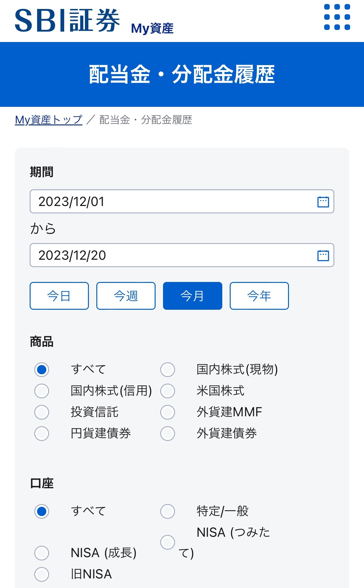Open the nine-dot grid menu
The width and height of the screenshot is (364, 588).
click(x=337, y=17)
